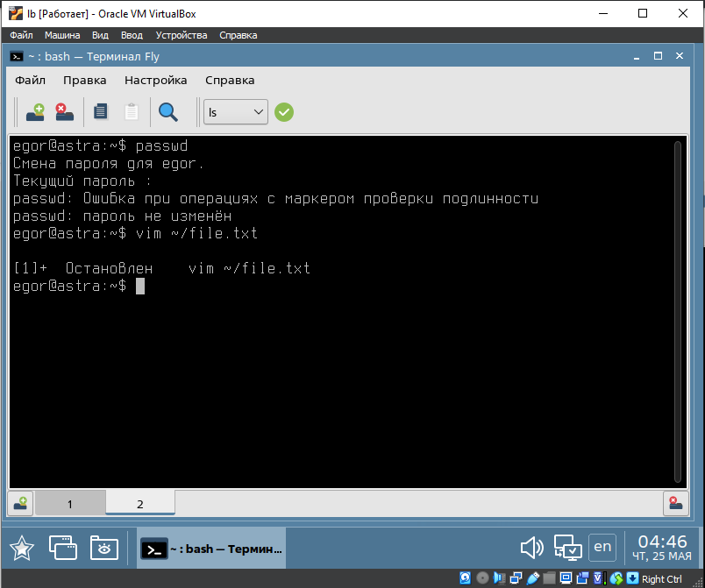Click the 'Смена пароля для egor.' line
The image size is (705, 588).
click(x=109, y=164)
